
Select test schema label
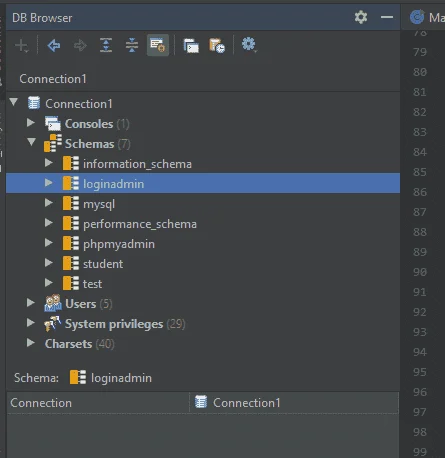(x=92, y=284)
